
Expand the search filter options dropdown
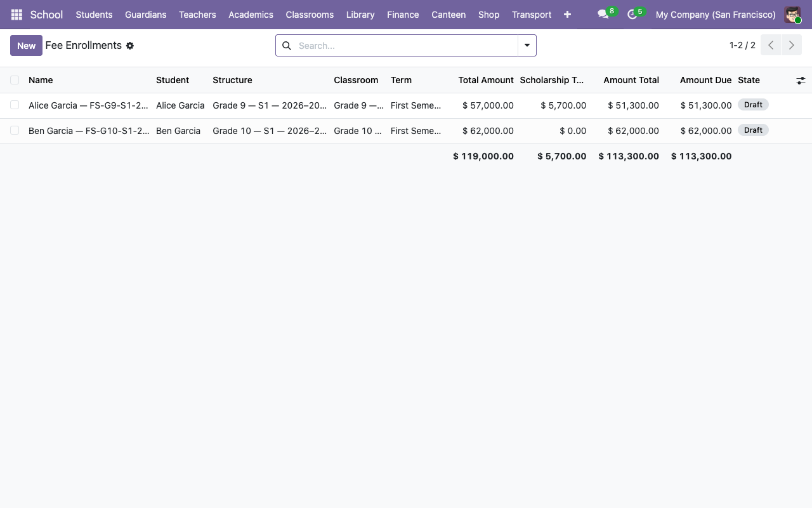(x=527, y=46)
